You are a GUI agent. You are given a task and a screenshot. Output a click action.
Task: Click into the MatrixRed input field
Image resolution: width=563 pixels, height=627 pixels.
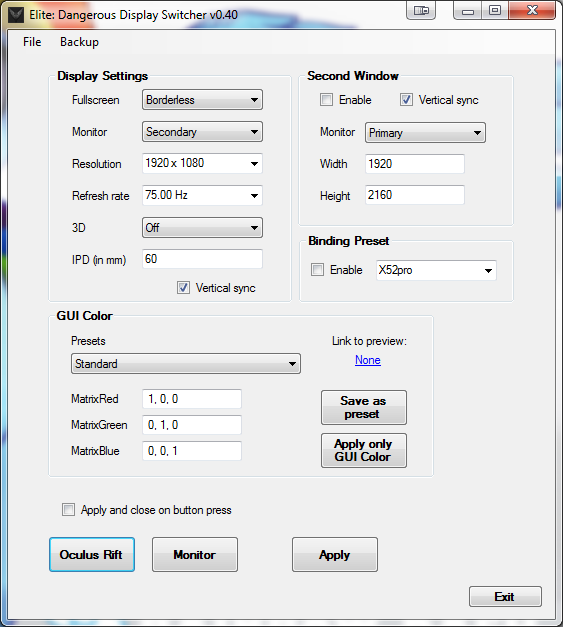pos(192,399)
